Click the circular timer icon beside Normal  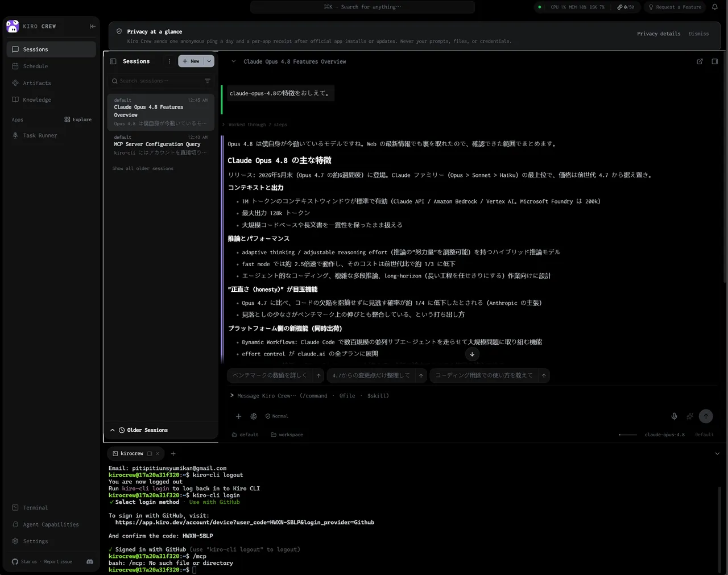pyautogui.click(x=254, y=416)
